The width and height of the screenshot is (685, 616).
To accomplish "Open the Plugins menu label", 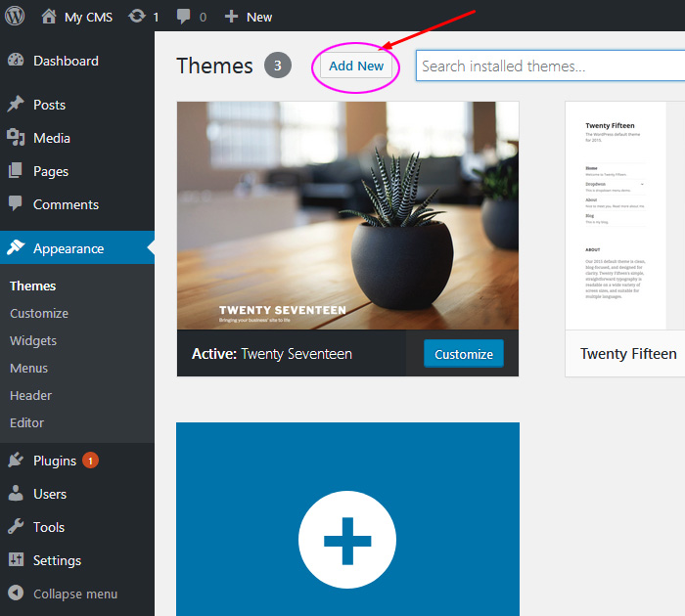I will [55, 461].
